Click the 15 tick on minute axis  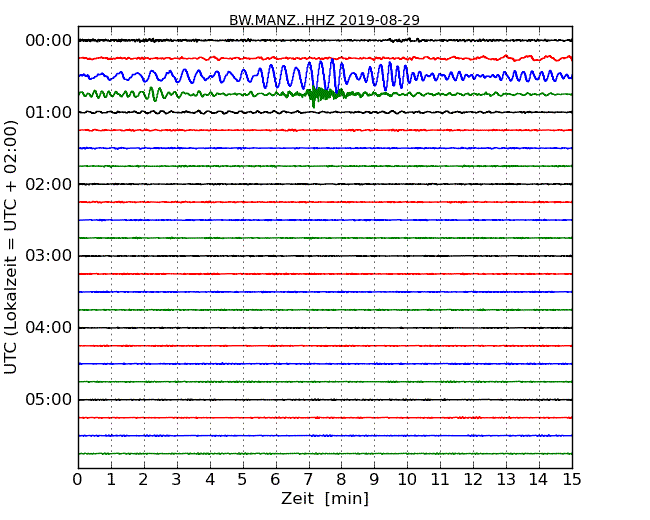572,480
